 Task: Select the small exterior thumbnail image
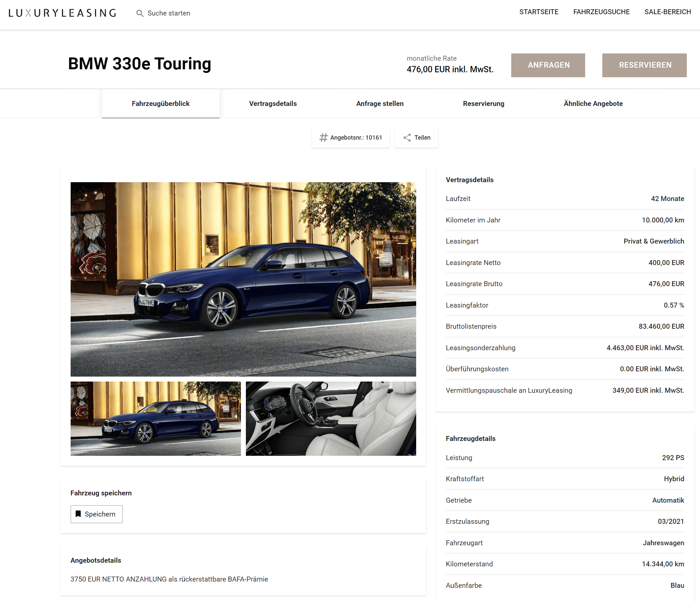(x=155, y=418)
